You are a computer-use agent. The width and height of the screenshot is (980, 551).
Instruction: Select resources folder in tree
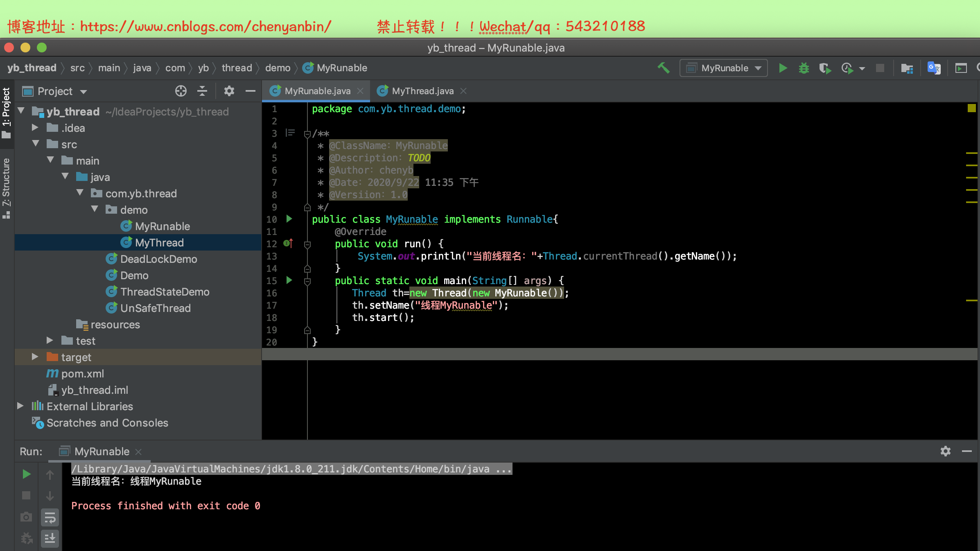tap(115, 325)
